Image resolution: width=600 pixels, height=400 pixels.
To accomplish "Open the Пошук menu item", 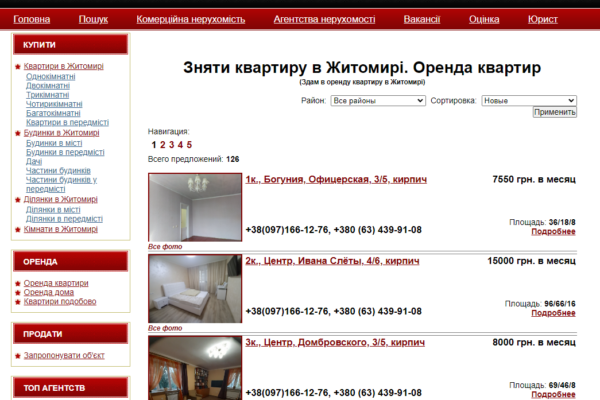I will coord(93,19).
